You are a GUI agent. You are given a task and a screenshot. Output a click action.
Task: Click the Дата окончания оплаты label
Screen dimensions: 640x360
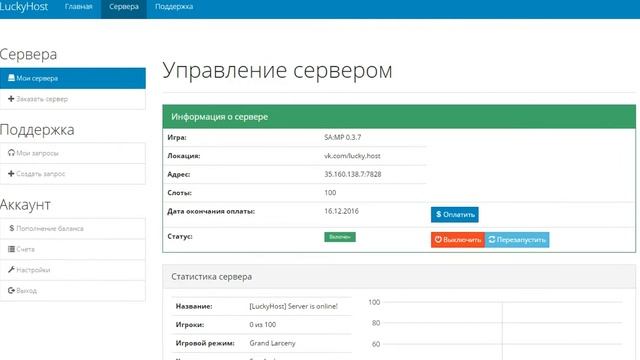click(x=211, y=211)
